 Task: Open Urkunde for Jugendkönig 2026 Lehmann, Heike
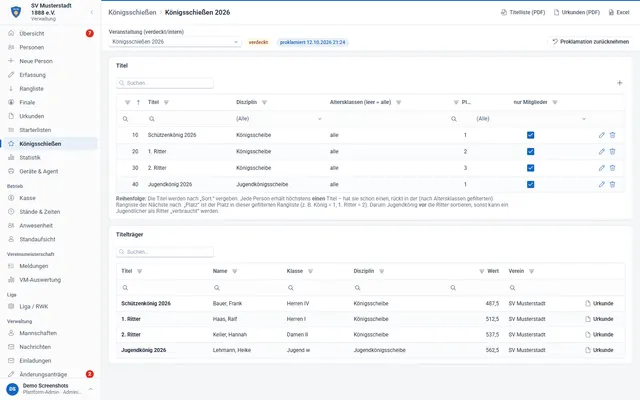tap(599, 350)
